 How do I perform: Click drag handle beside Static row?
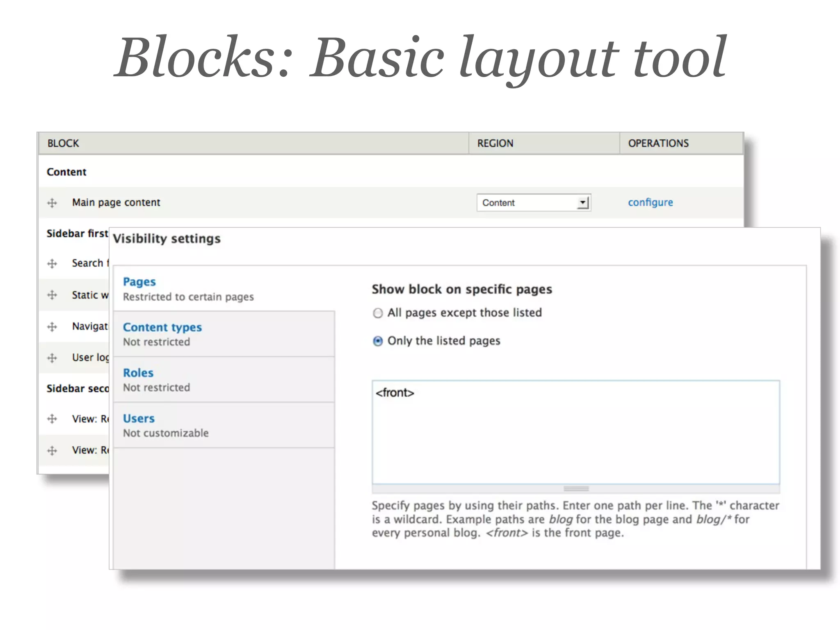pos(52,295)
